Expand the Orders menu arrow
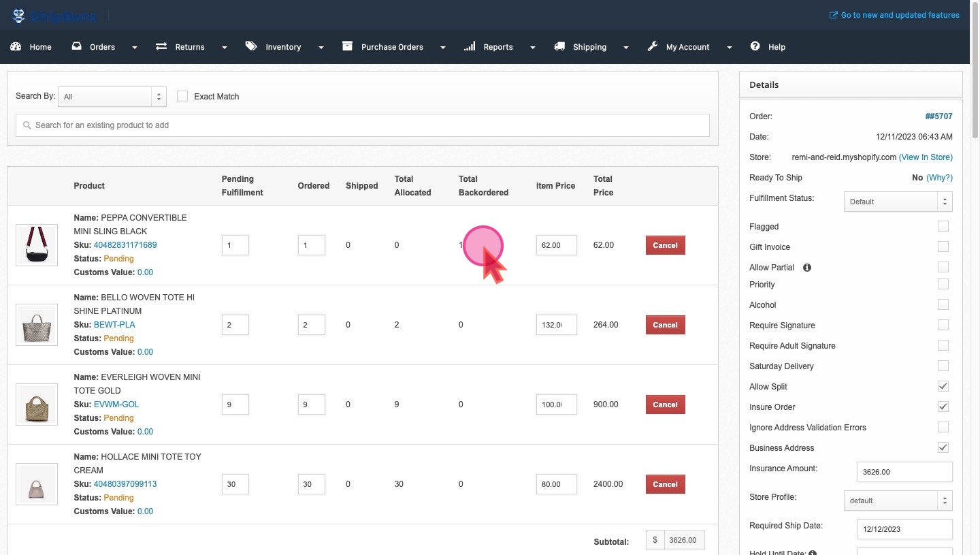 (x=134, y=48)
